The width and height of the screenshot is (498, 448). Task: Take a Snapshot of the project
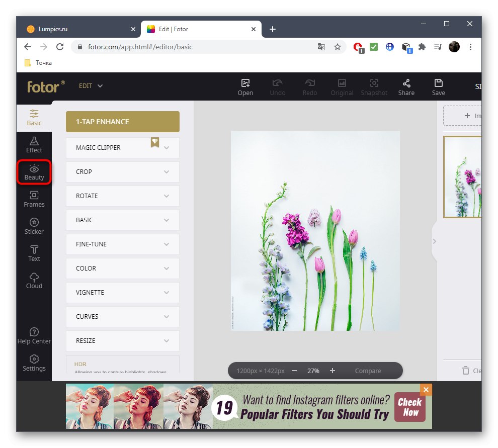point(374,86)
